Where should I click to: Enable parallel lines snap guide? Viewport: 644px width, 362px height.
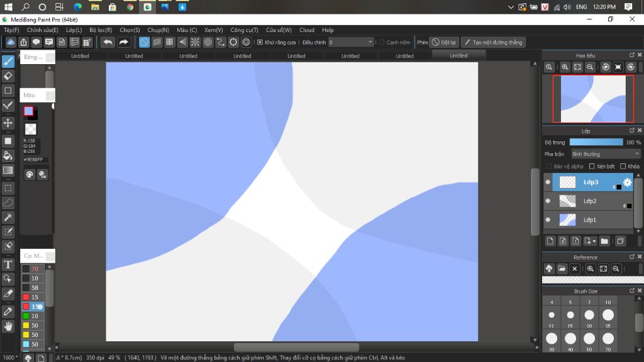(157, 42)
